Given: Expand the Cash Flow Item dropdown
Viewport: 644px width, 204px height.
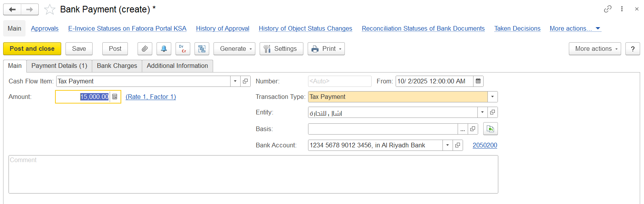Looking at the screenshot, I should click(235, 81).
